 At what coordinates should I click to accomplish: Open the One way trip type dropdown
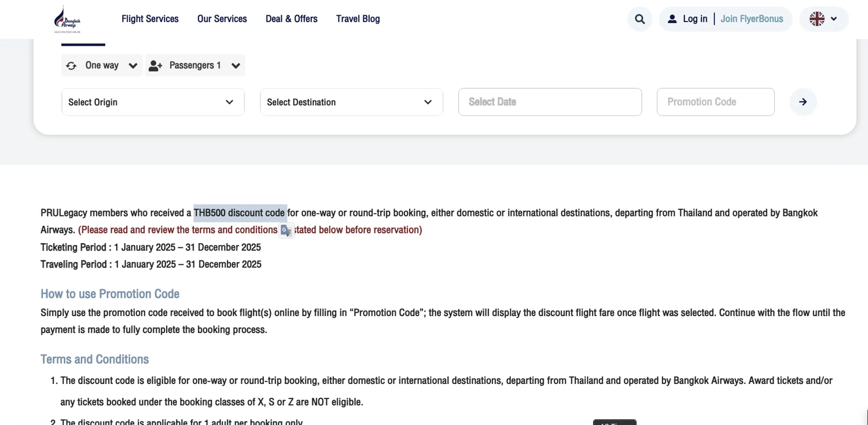[102, 65]
